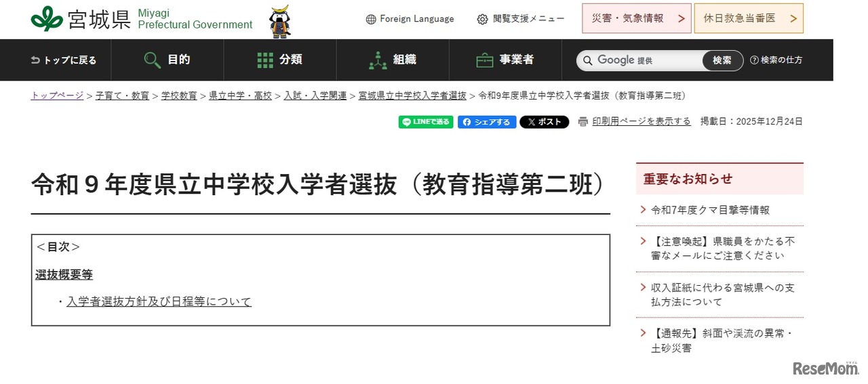Jump to the 選抜概要等 section link
868x384 pixels.
pos(64,274)
